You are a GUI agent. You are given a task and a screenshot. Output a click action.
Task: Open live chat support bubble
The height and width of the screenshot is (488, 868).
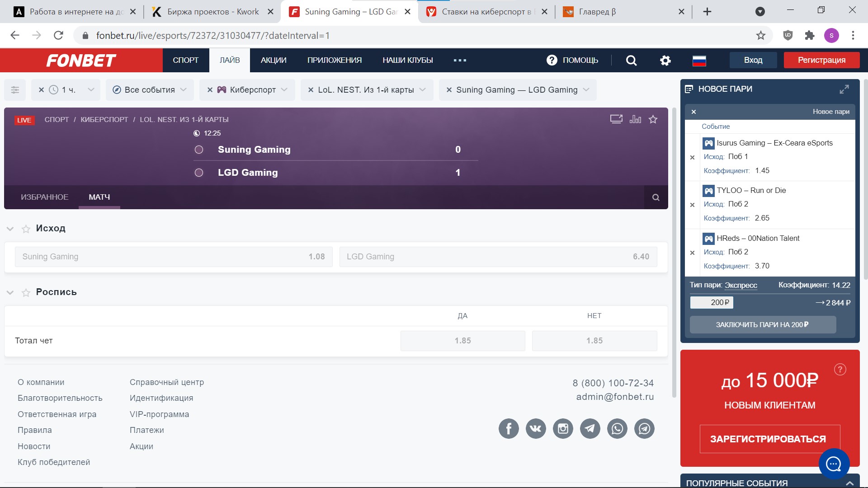coord(834,464)
